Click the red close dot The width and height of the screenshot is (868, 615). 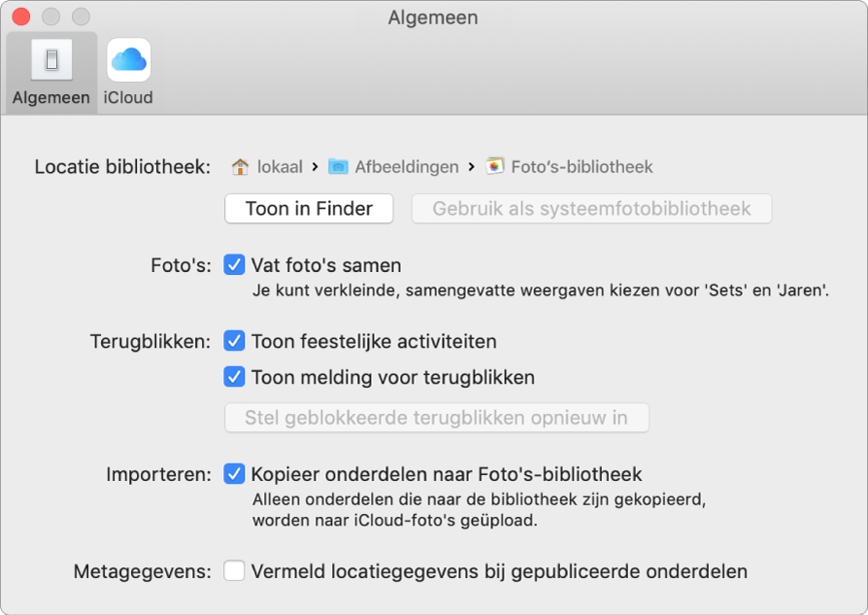pos(21,17)
